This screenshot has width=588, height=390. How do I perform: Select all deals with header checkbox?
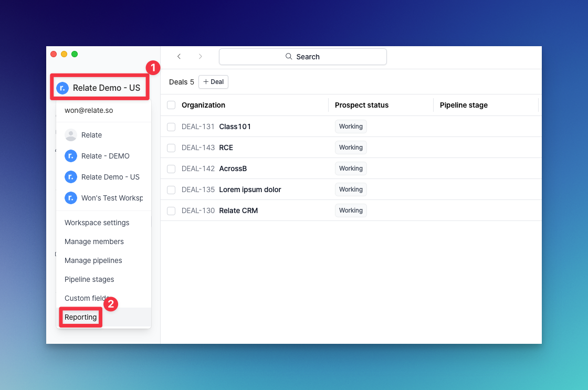(171, 105)
